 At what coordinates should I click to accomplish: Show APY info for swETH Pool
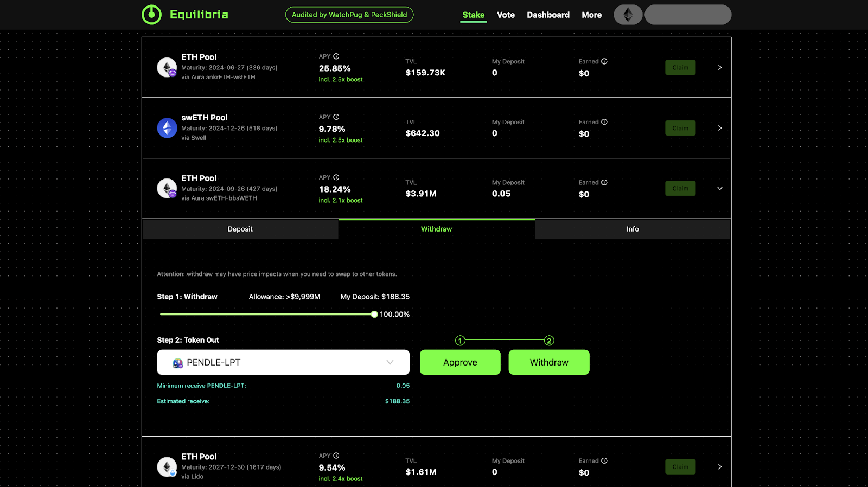[x=336, y=117]
